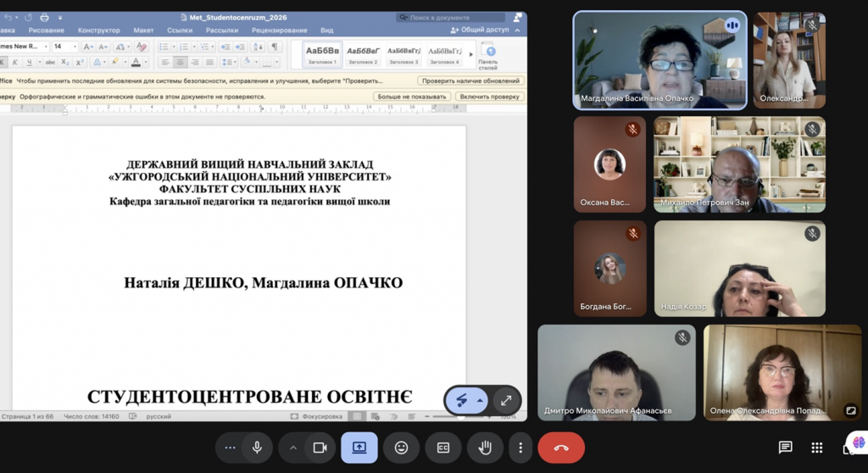This screenshot has height=473, width=868.
Task: Click the Общий доступ share button
Action: [480, 30]
